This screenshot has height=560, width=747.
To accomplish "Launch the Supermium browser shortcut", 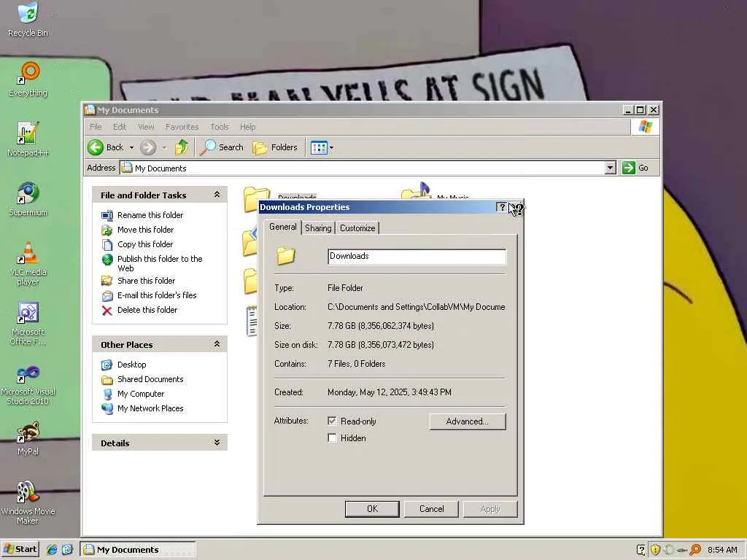I will coord(28,200).
